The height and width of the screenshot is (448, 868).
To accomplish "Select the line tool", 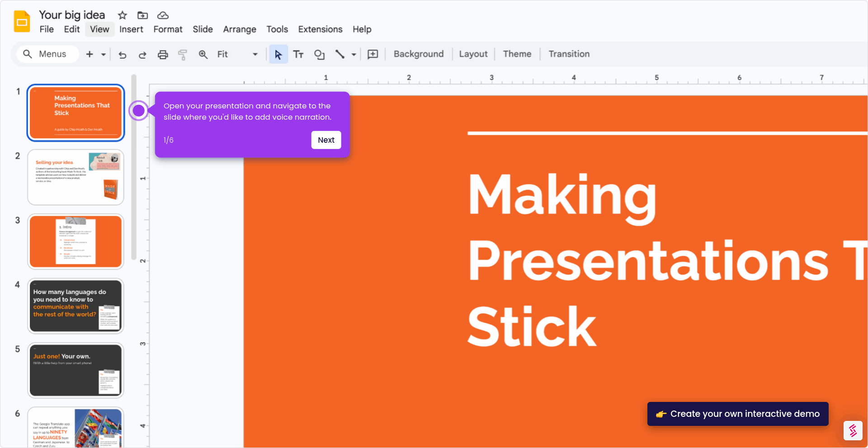I will coord(340,54).
